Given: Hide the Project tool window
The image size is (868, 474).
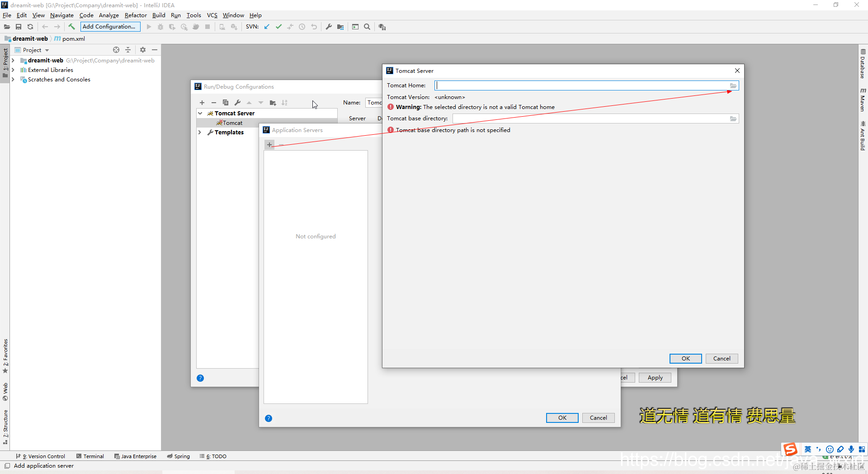Looking at the screenshot, I should coord(155,50).
